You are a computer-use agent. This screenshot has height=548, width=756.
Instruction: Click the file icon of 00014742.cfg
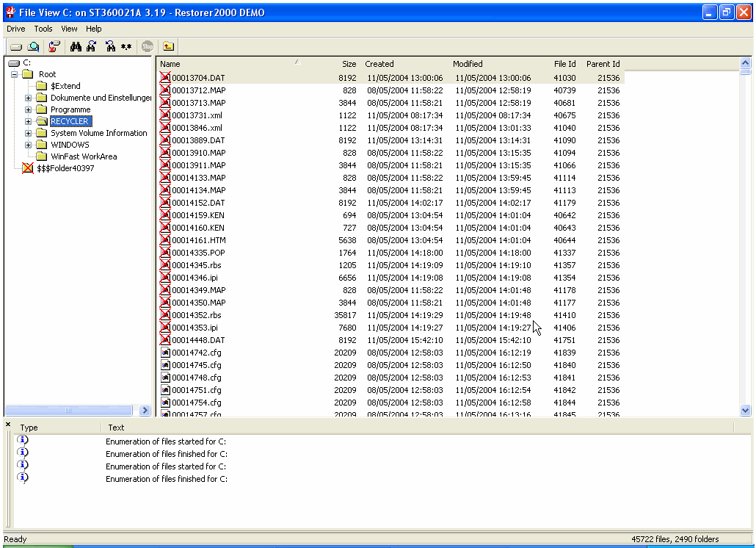pos(165,353)
